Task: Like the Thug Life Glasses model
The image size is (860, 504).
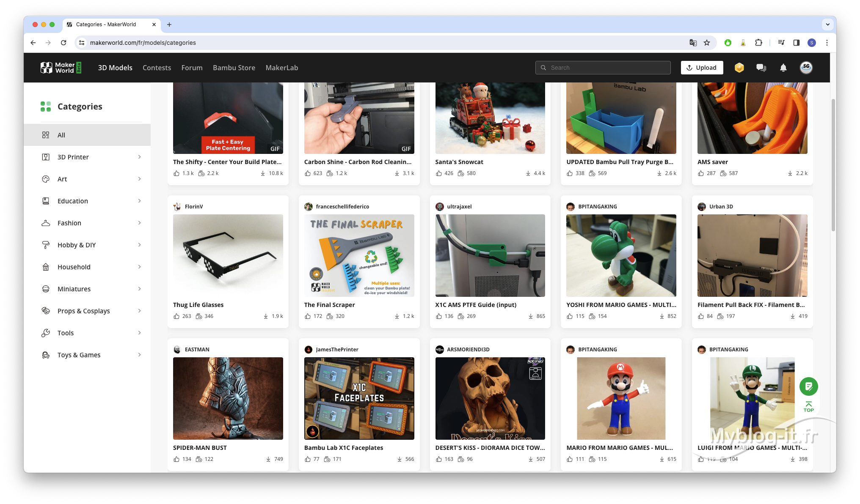Action: click(176, 316)
